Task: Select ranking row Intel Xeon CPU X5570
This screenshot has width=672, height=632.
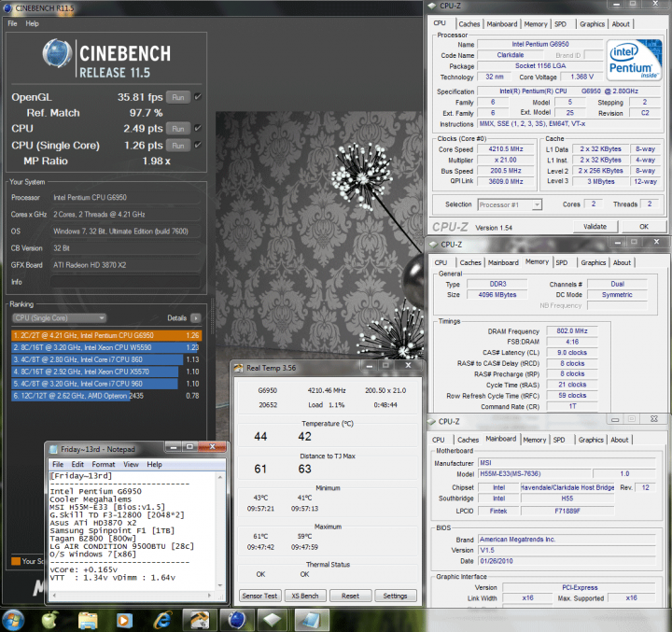Action: [105, 372]
